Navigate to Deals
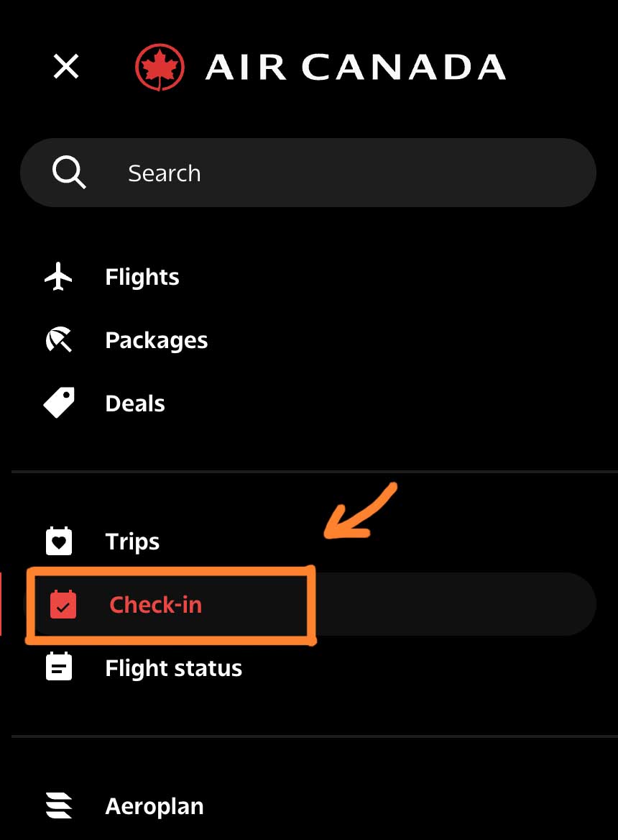Image resolution: width=618 pixels, height=840 pixels. tap(134, 402)
